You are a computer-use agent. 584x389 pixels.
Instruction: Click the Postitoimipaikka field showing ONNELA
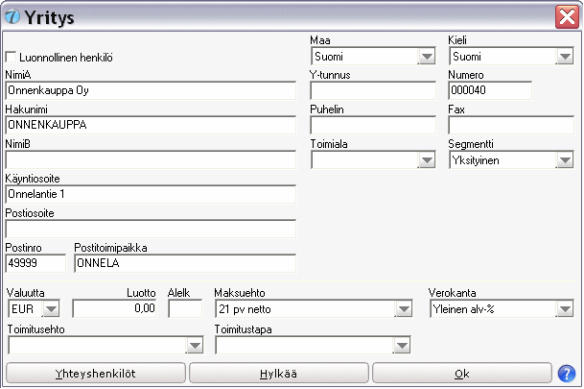pos(185,263)
